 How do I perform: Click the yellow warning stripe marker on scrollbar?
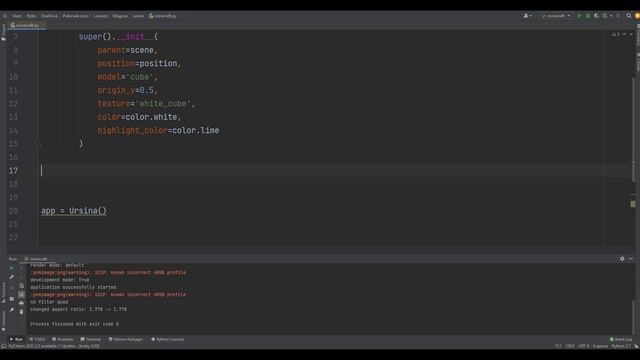click(x=633, y=204)
